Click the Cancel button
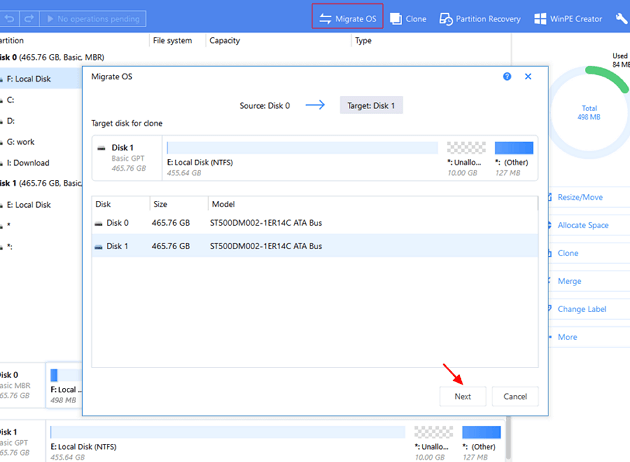Viewport: 630px width, 462px height. pyautogui.click(x=515, y=396)
